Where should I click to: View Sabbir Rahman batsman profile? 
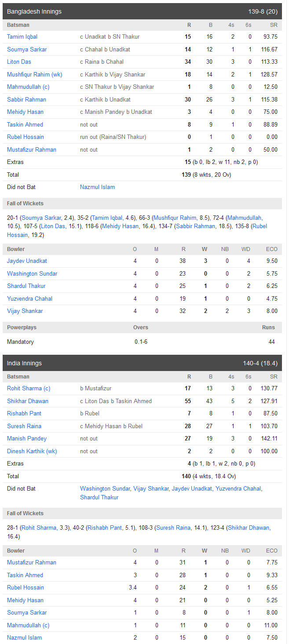pyautogui.click(x=26, y=100)
